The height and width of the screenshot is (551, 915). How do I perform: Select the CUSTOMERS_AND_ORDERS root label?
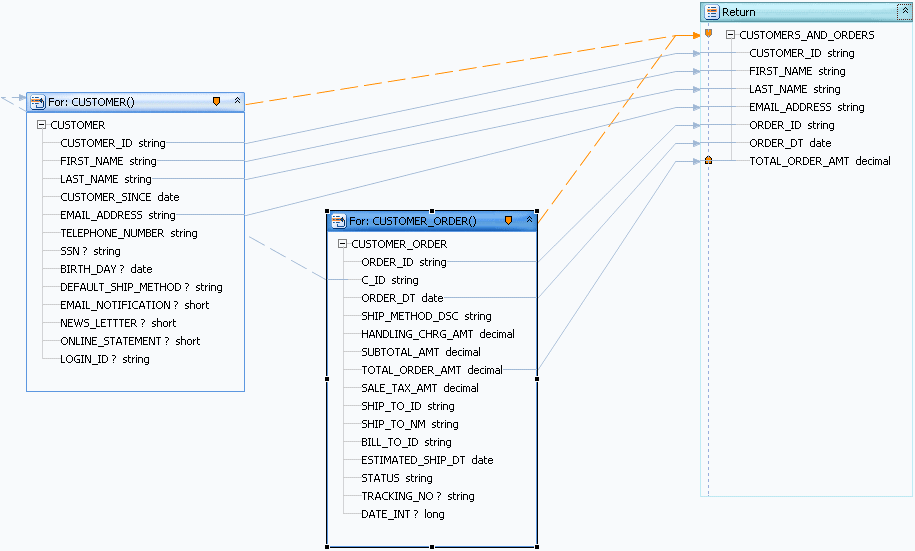[x=807, y=35]
